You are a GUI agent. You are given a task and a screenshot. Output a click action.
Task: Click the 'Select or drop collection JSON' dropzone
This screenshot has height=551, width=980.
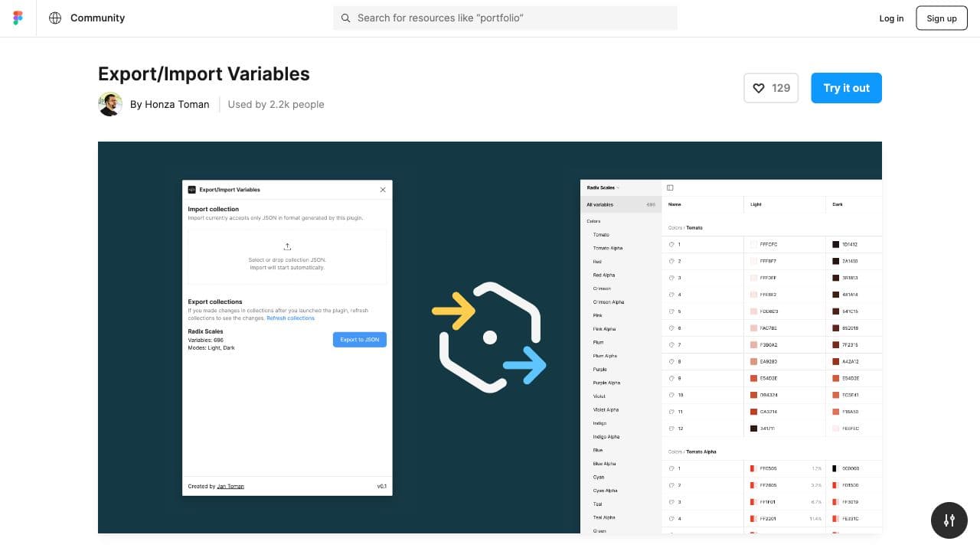[287, 257]
